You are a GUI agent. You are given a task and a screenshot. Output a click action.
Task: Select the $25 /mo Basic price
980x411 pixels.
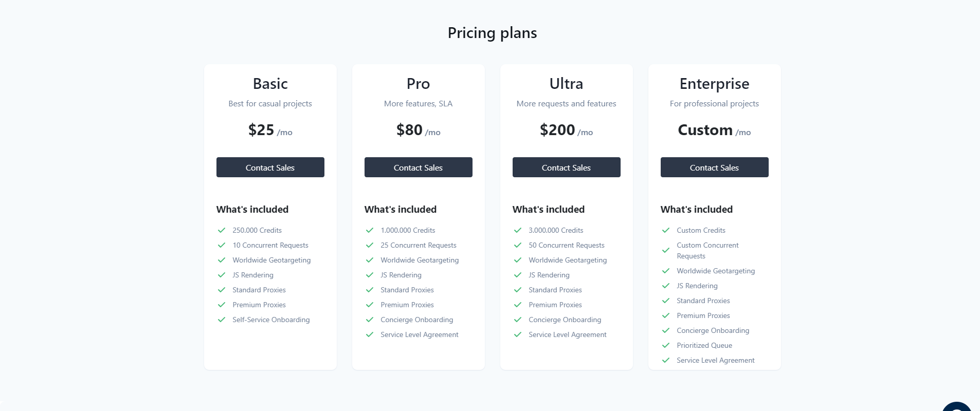[270, 130]
